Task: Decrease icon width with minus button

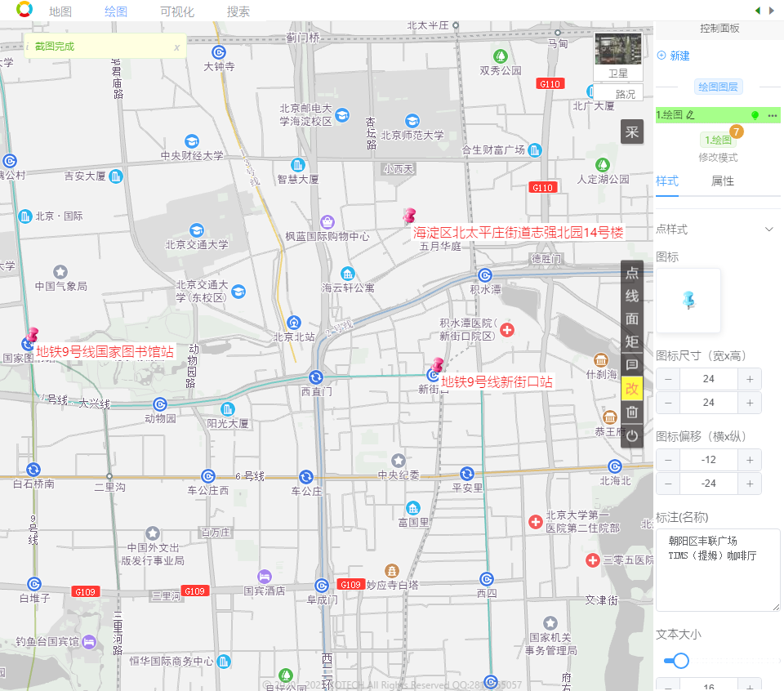Action: click(668, 379)
